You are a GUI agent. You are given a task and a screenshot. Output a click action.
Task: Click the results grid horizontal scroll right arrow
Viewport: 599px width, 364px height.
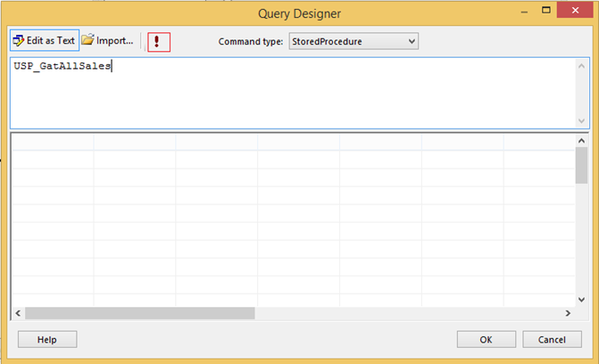click(x=568, y=313)
